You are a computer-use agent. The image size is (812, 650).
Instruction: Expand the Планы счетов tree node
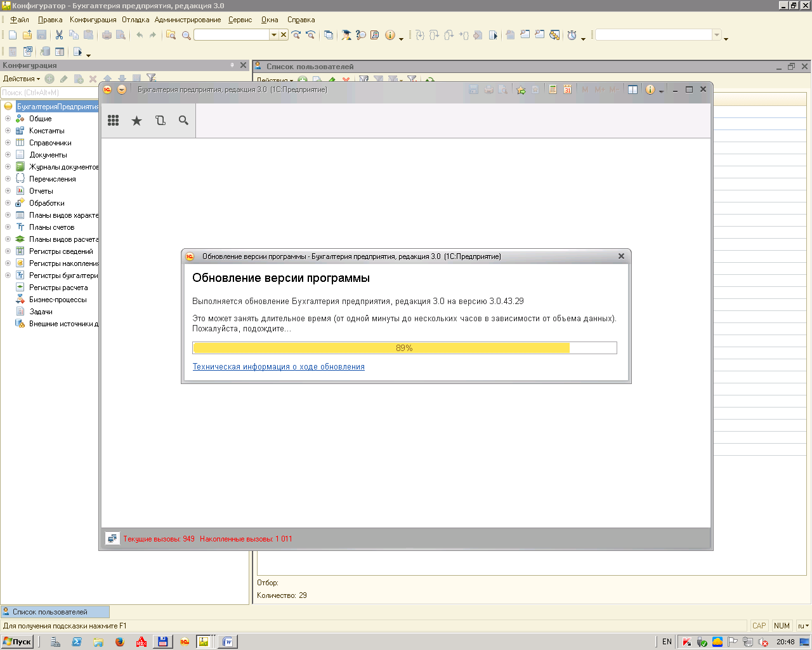point(8,227)
